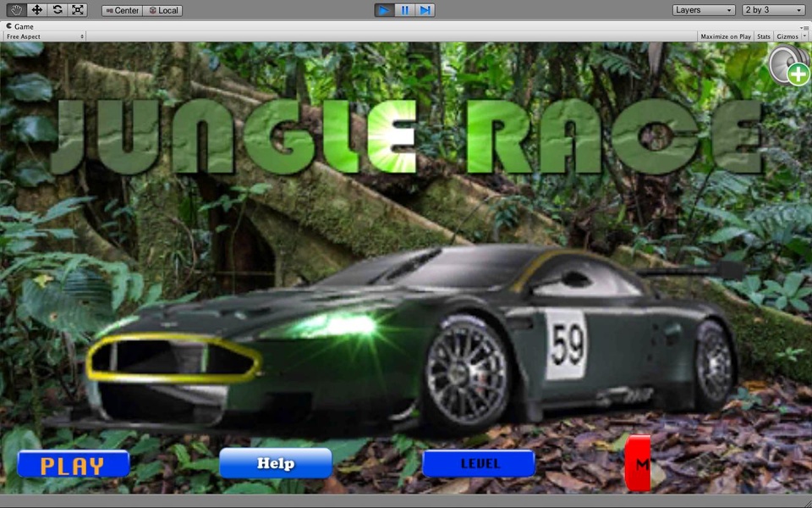Open the Game panel options menu
This screenshot has width=812, height=508.
[x=804, y=27]
